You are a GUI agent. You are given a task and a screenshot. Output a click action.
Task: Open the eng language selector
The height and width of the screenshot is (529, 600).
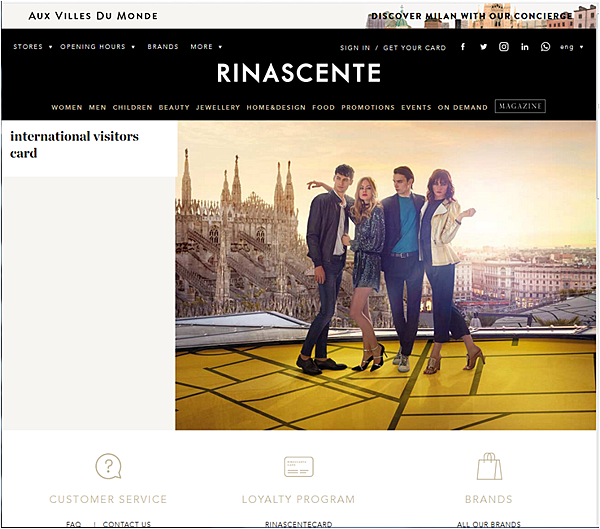click(572, 47)
